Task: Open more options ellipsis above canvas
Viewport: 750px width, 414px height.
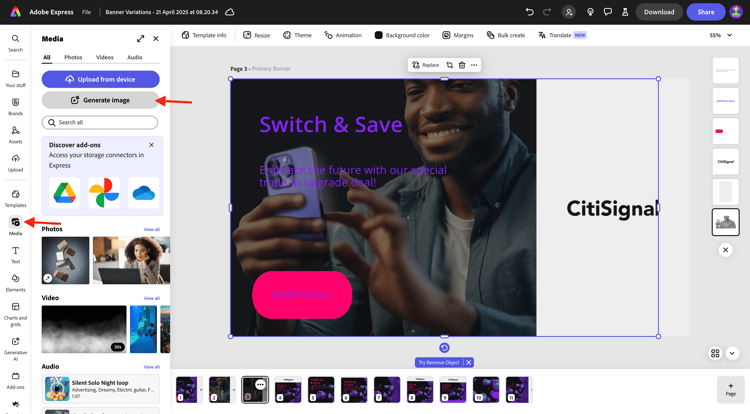Action: pyautogui.click(x=474, y=65)
